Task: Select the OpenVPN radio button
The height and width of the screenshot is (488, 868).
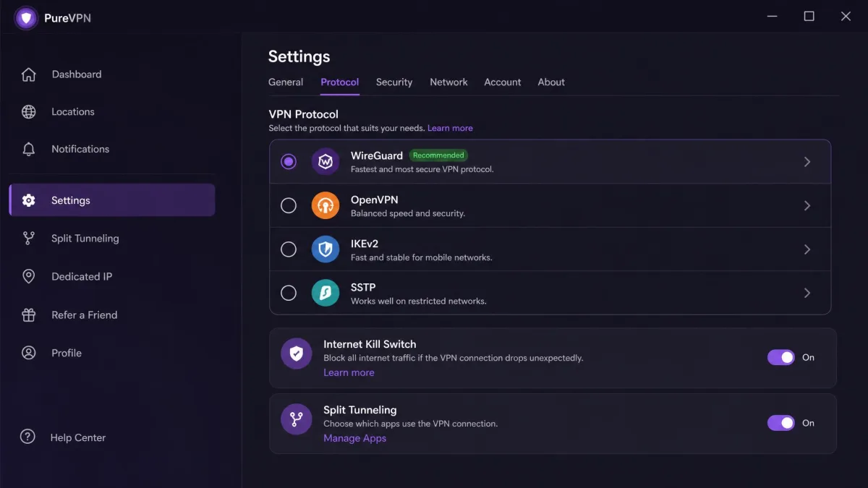Action: (x=289, y=205)
